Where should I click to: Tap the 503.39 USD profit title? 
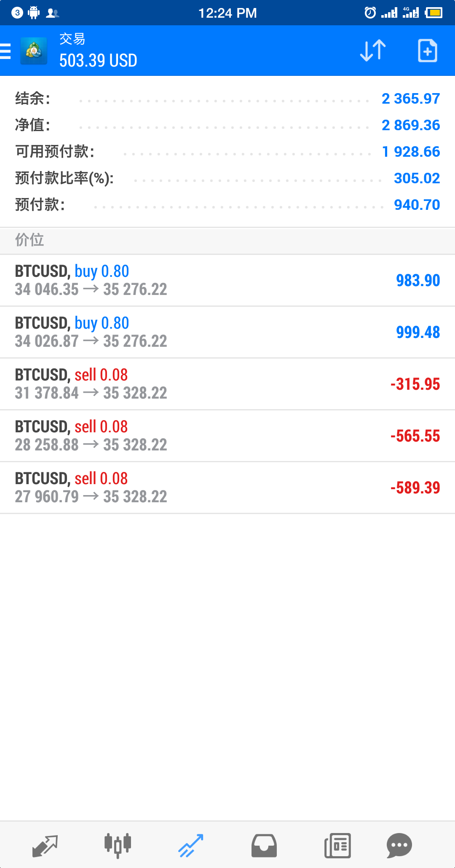[98, 61]
